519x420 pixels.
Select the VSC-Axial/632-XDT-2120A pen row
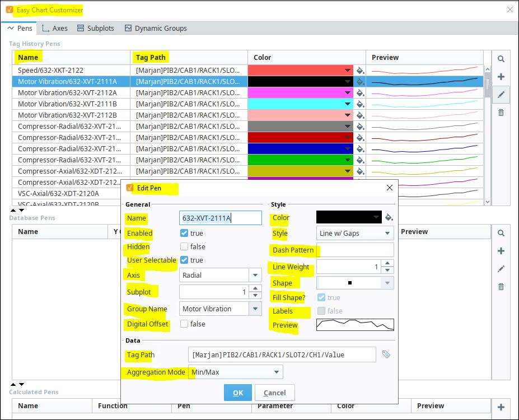[x=66, y=193]
